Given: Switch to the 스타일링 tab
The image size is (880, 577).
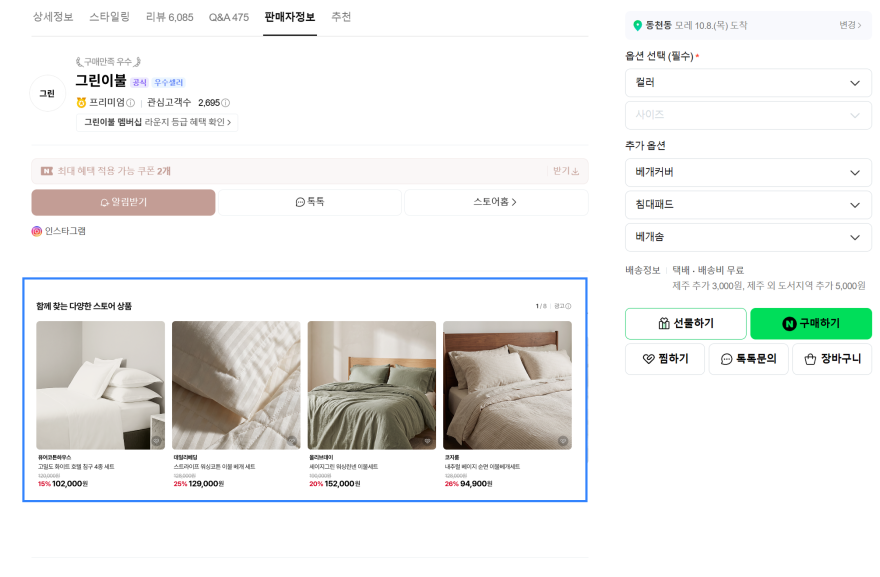Looking at the screenshot, I should [109, 17].
